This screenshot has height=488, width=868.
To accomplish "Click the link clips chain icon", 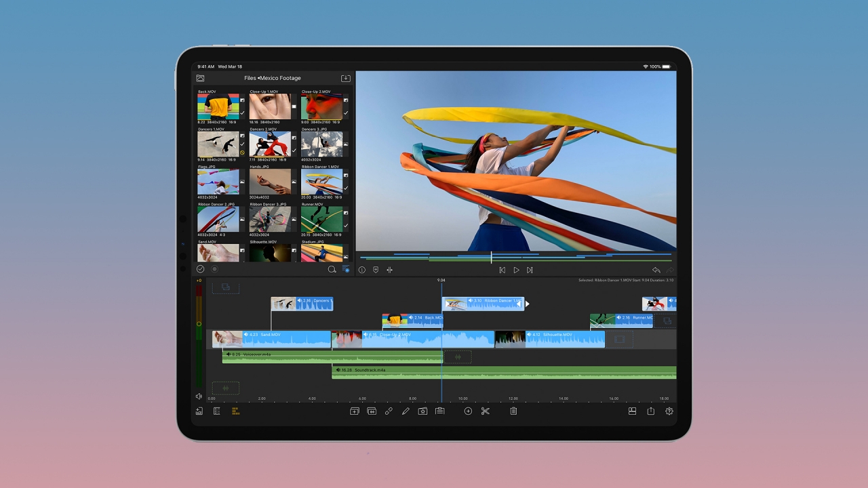I will 389,411.
